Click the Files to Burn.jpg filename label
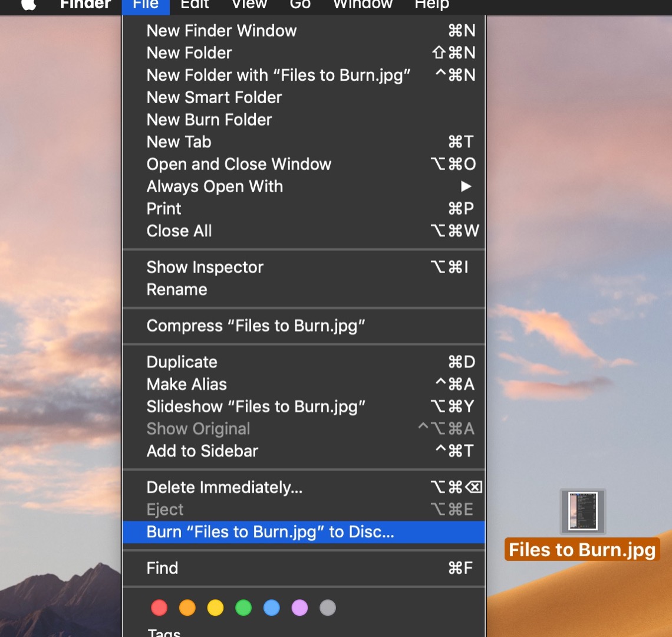672x637 pixels. [582, 550]
